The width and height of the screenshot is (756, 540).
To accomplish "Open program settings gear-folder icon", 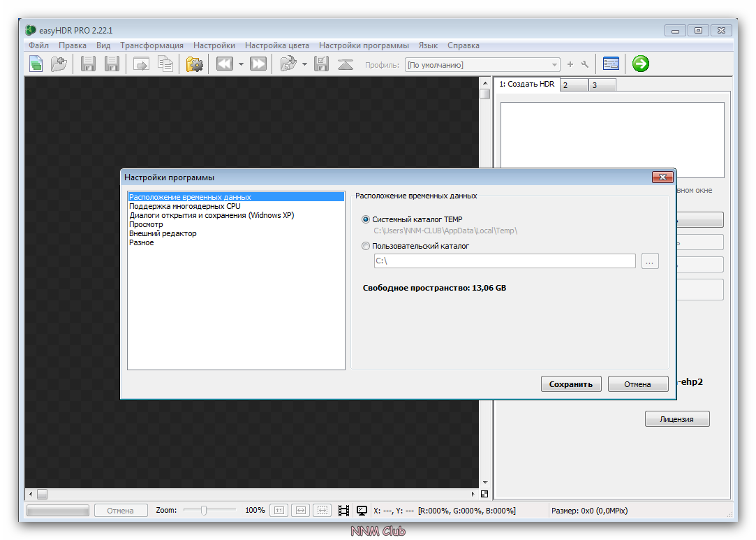I will point(194,64).
